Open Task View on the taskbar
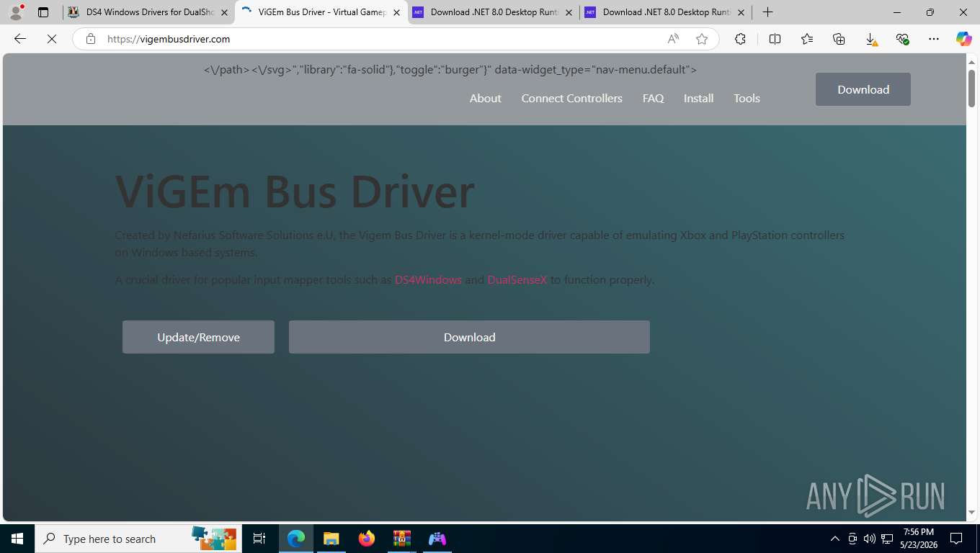Viewport: 980px width, 553px height. pos(259,539)
